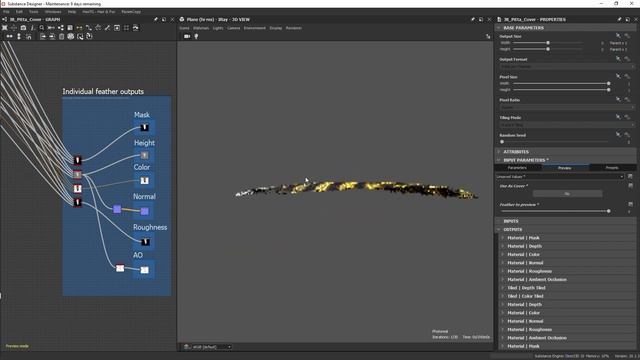Open the File menu
Screen dimensions: 640x360
6,12
